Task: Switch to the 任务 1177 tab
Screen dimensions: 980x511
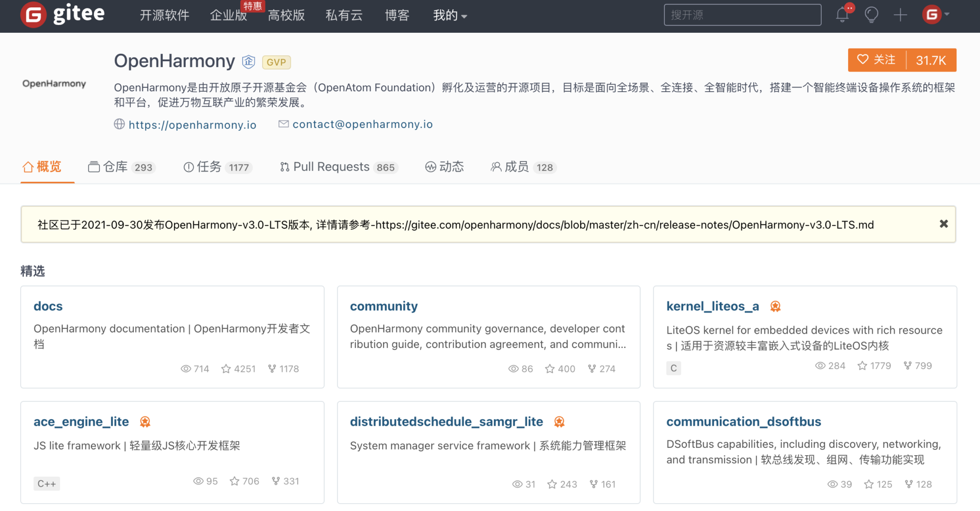Action: click(217, 167)
